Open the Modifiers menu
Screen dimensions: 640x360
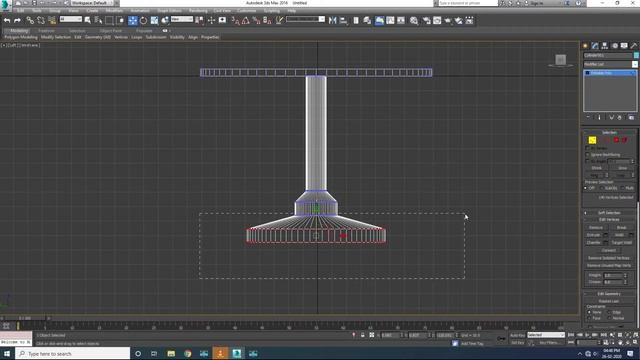tap(114, 11)
